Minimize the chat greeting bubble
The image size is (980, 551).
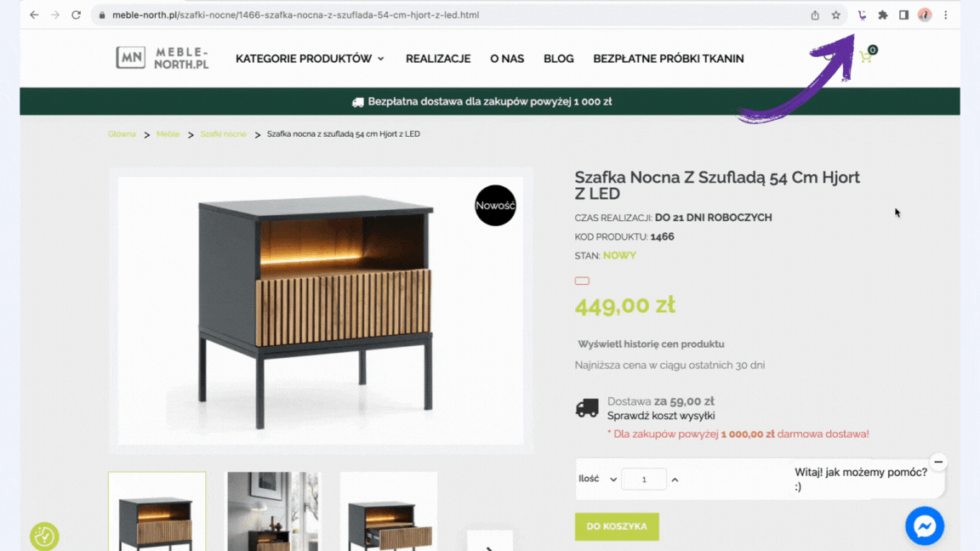point(938,463)
